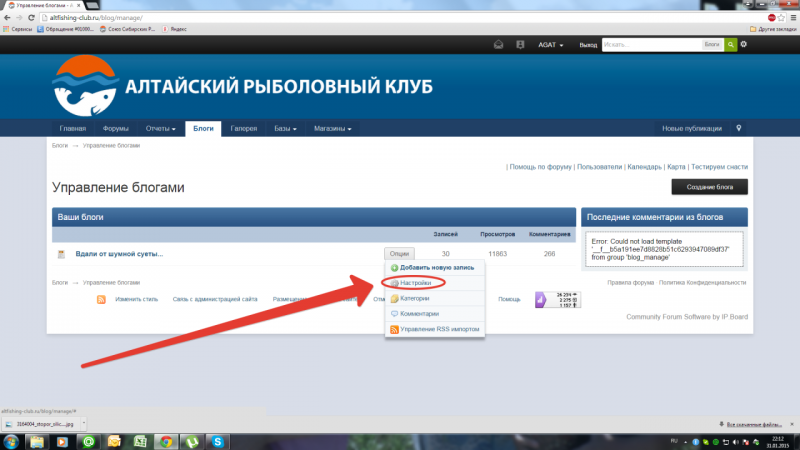Select Комментарии in the options menu

click(x=435, y=314)
